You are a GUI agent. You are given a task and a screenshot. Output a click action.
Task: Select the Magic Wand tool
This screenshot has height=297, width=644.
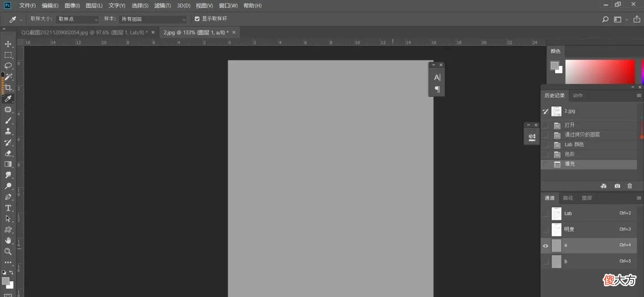click(8, 77)
